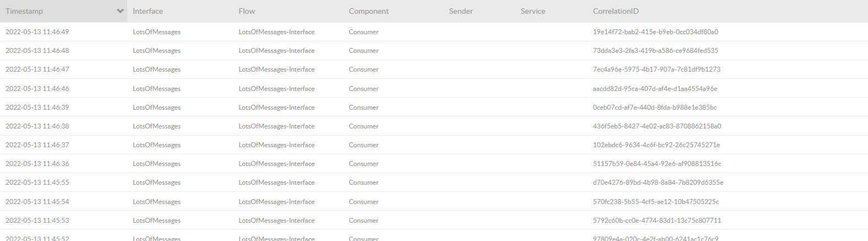Click the Flow column header
Screen dimensions: 868x241
247,11
